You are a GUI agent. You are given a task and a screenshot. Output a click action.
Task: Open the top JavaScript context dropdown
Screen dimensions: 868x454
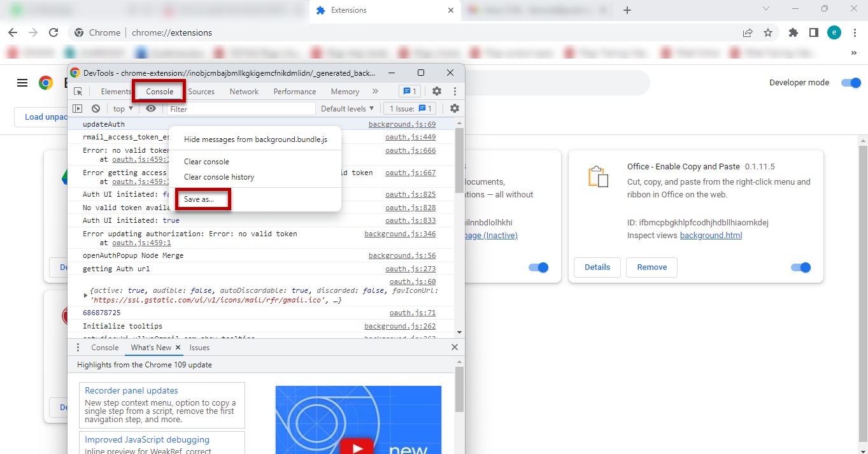(123, 109)
